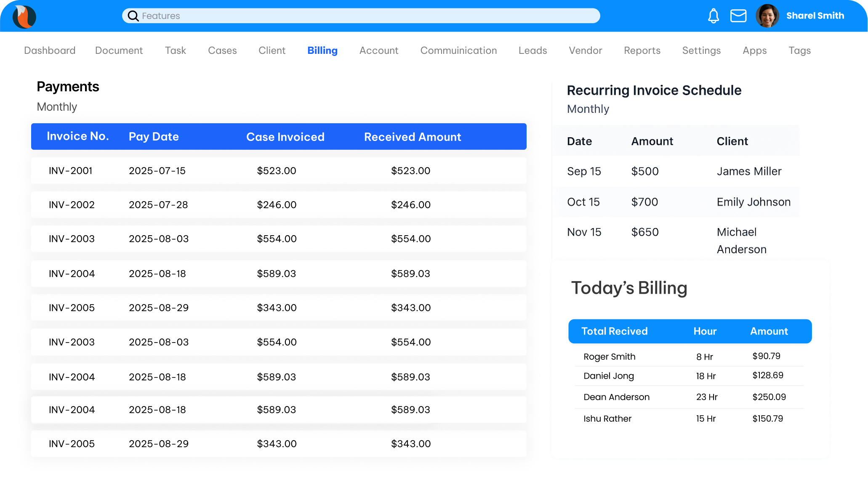Viewport: 868px width, 478px height.
Task: Select invoice INV-2001 row
Action: click(x=278, y=171)
